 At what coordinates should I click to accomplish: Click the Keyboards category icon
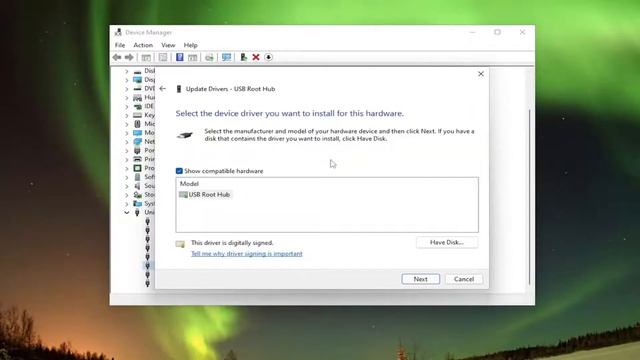click(x=138, y=115)
